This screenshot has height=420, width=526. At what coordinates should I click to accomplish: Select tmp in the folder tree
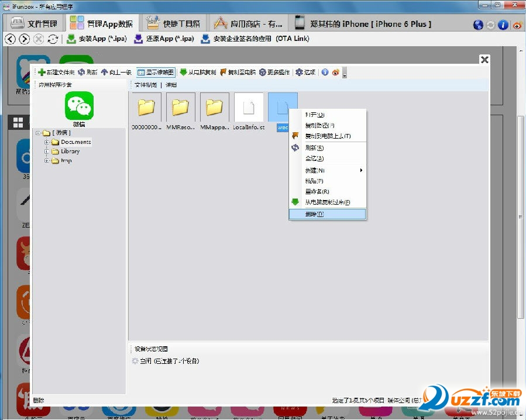66,161
